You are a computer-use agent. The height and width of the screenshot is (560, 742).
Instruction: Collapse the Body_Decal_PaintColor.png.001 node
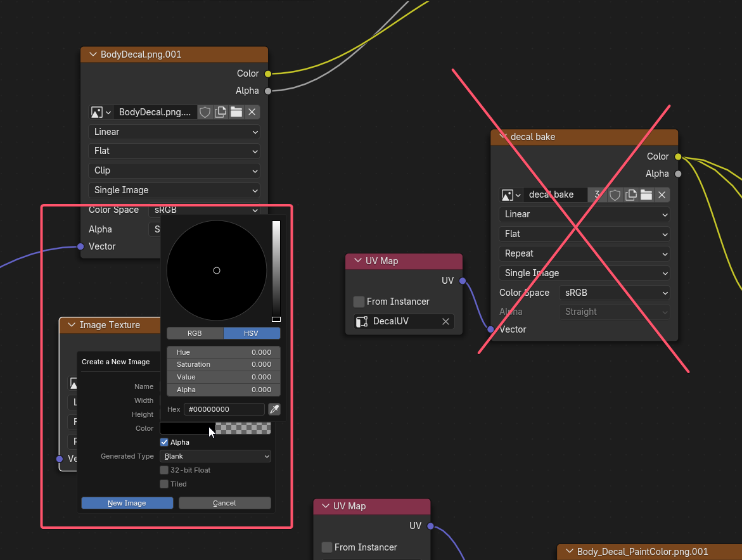point(569,552)
